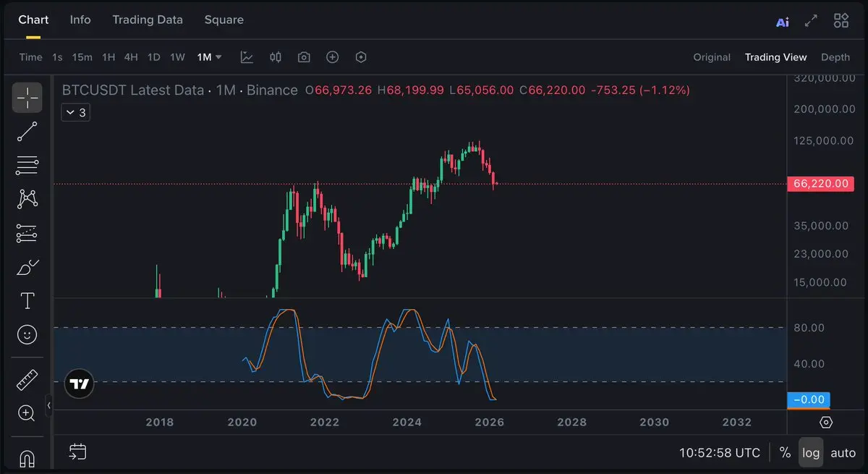Click the 66,220.00 current price label
The height and width of the screenshot is (474, 868).
point(820,184)
